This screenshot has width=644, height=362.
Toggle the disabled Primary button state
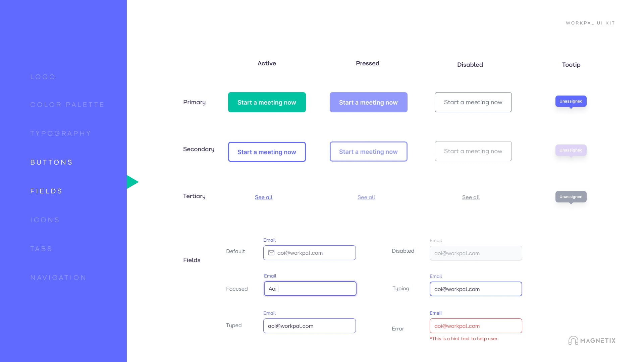(x=473, y=102)
